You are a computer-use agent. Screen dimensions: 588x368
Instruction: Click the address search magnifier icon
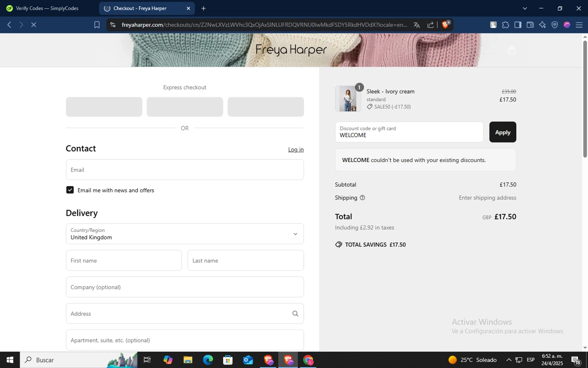click(295, 313)
